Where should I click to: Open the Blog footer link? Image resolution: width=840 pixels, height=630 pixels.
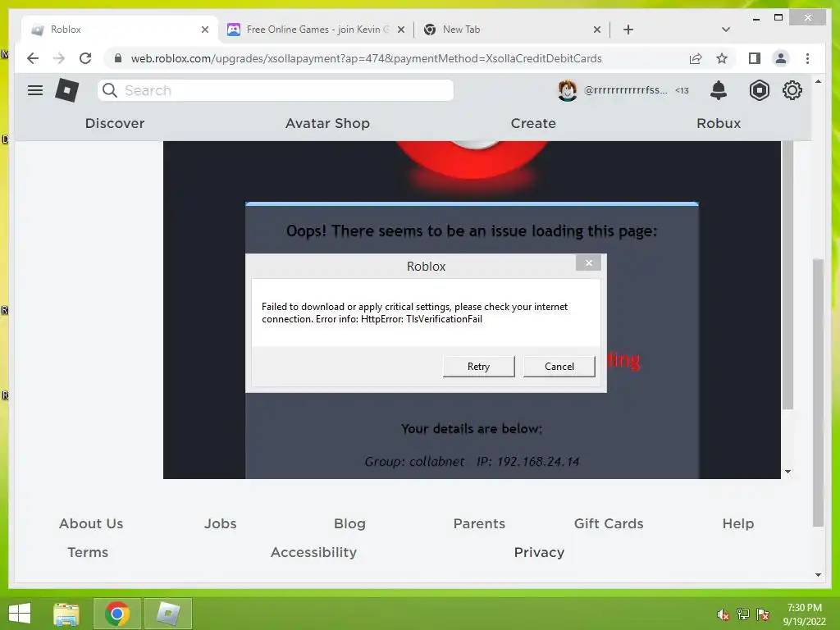pos(349,523)
